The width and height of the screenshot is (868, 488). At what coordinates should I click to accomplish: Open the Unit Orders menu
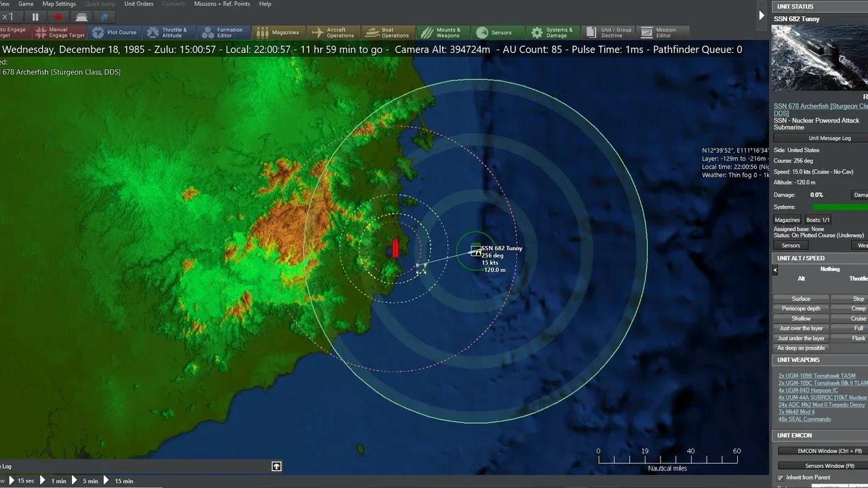tap(138, 4)
